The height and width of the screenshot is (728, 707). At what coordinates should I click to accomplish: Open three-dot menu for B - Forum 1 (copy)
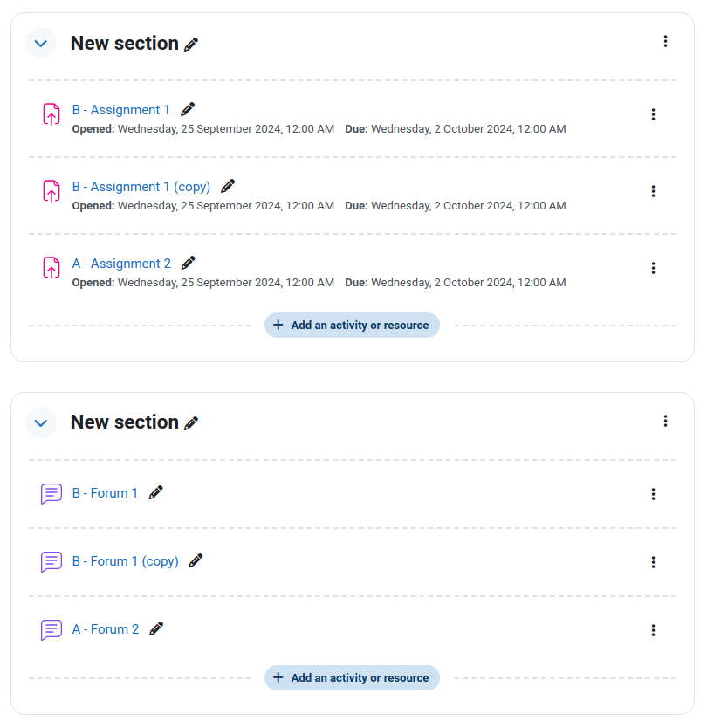coord(653,562)
